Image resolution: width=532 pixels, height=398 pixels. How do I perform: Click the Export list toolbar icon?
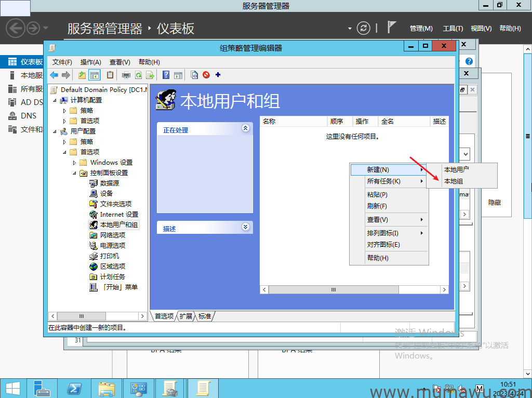(150, 75)
